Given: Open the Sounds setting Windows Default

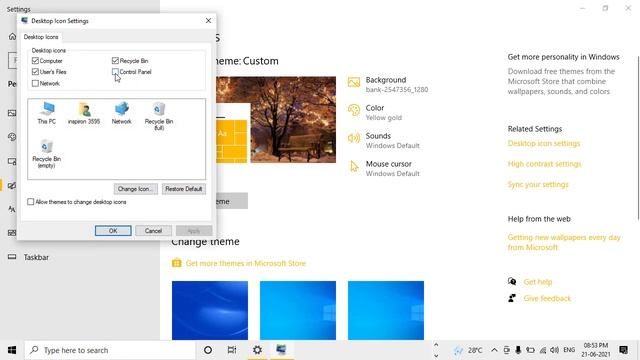Looking at the screenshot, I should [x=383, y=140].
